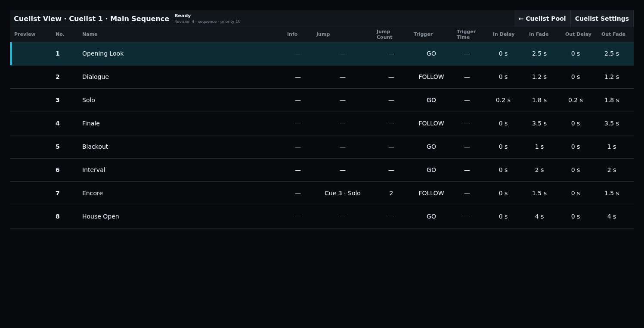Click the GO trigger of House Open
Image resolution: width=644 pixels, height=328 pixels.
[x=431, y=216]
